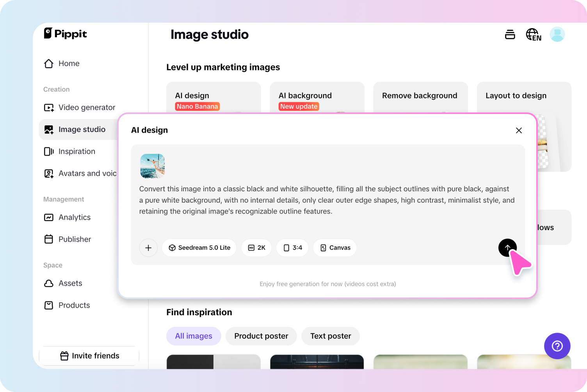Toggle the Canvas option
The width and height of the screenshot is (587, 392).
(335, 248)
